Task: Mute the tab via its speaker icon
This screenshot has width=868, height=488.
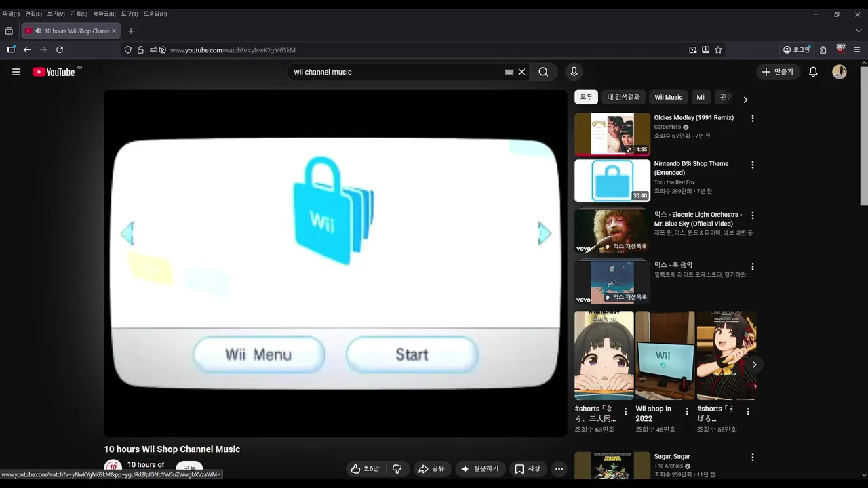Action: (x=38, y=30)
